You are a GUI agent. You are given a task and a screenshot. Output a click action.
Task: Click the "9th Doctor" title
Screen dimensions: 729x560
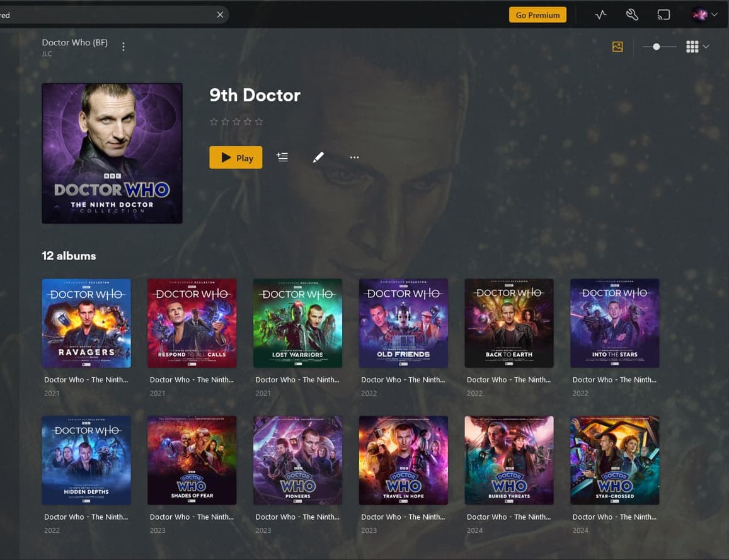tap(255, 95)
